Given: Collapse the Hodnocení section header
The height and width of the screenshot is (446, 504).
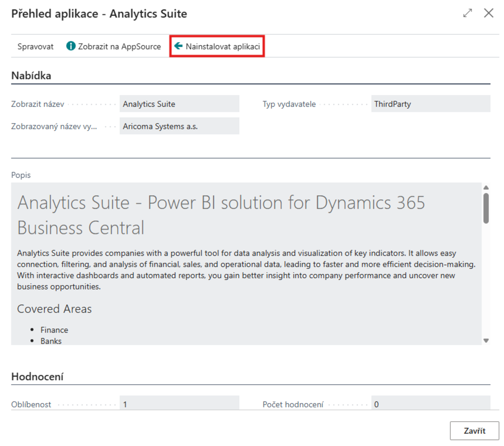Looking at the screenshot, I should click(x=37, y=377).
